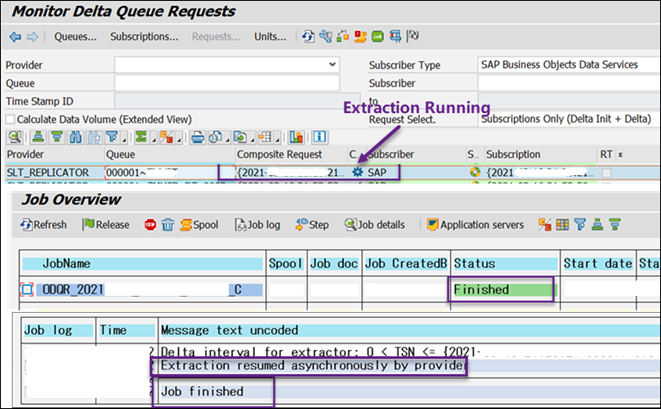Open the Details magnifier icon in ALV toolbar

(15, 137)
